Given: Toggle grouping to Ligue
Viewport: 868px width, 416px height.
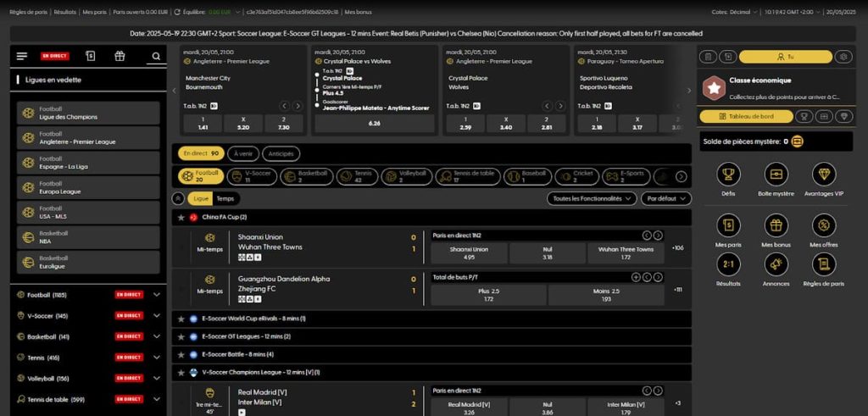Looking at the screenshot, I should [200, 198].
